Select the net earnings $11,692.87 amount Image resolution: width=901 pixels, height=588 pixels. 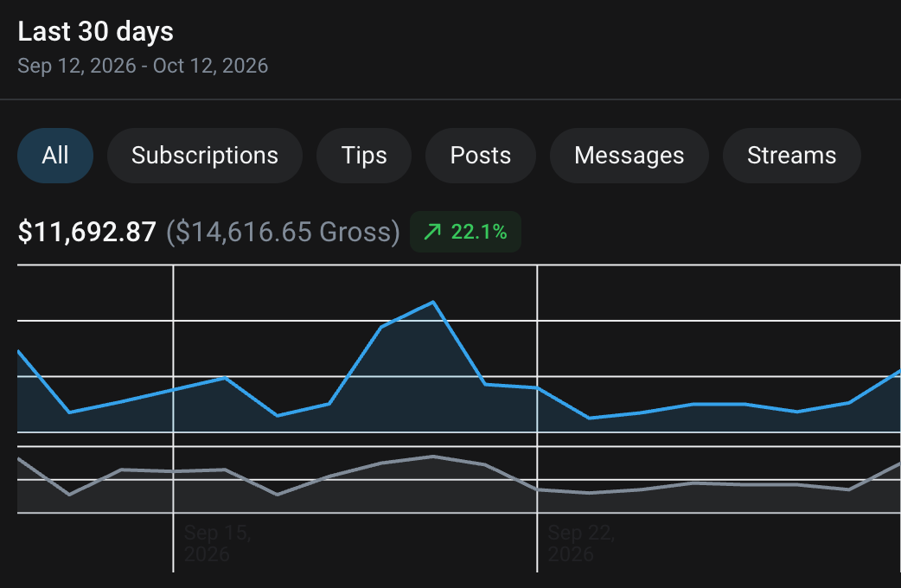click(86, 233)
